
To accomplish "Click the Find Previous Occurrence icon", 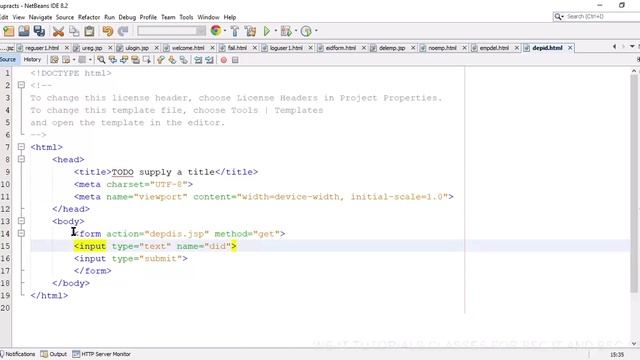I will (112, 60).
